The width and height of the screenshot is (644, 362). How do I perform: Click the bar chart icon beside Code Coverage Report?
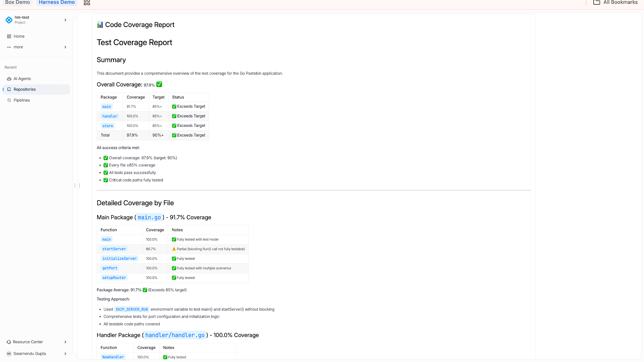(x=100, y=25)
